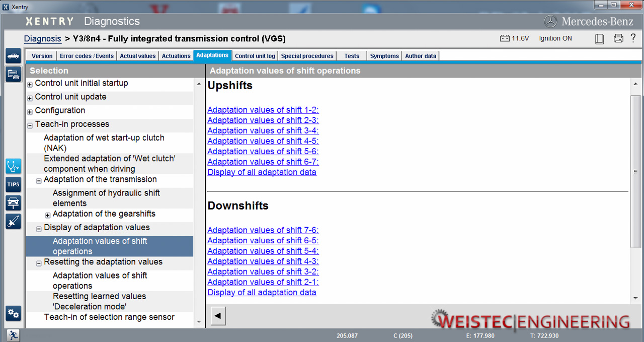Open Adaptation values of shift 5-6 link

pos(263,151)
